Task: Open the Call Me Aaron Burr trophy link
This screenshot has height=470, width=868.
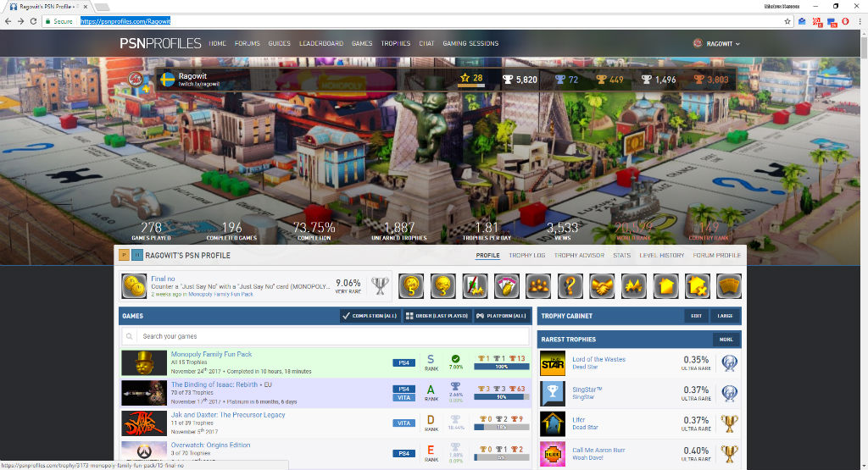Action: pos(598,450)
